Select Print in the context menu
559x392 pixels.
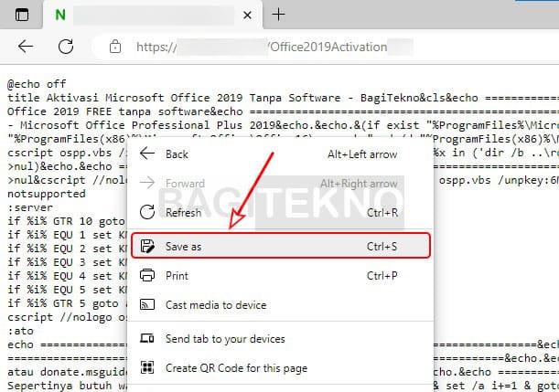point(281,276)
